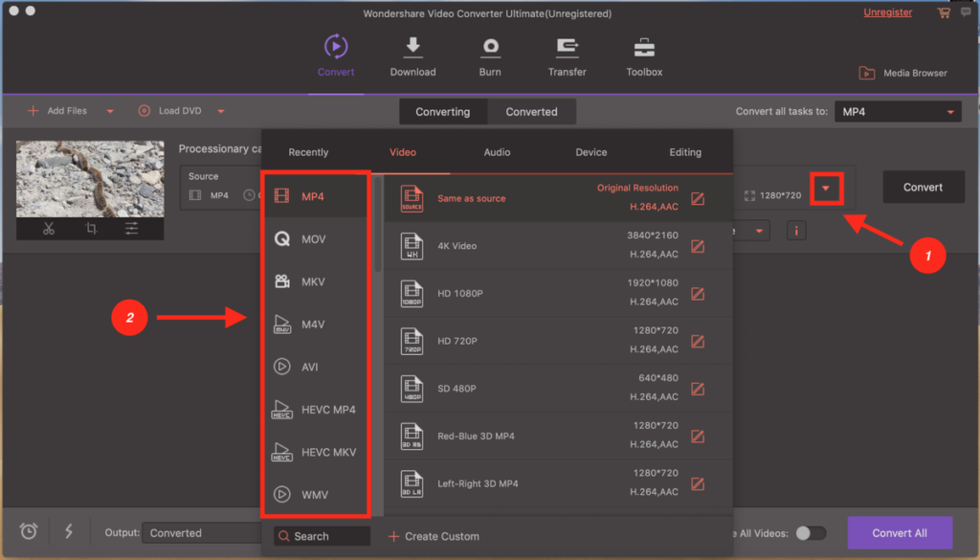The height and width of the screenshot is (560, 980).
Task: Click the Processionary caterpillar video thumbnail
Action: tap(89, 178)
